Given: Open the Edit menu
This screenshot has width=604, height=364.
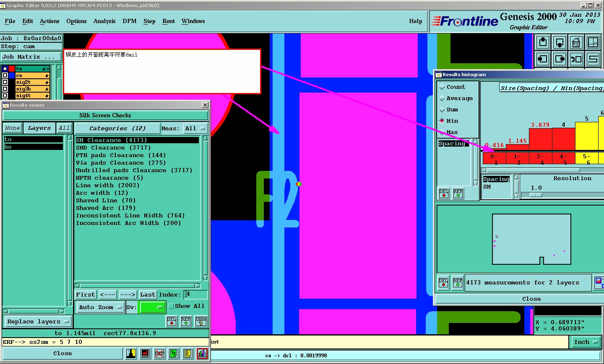Looking at the screenshot, I should click(28, 21).
